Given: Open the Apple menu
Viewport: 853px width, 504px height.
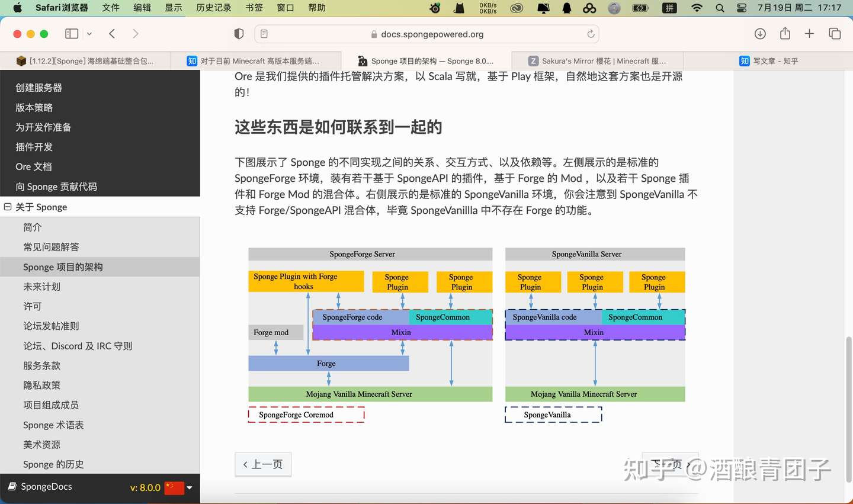Looking at the screenshot, I should pos(17,8).
